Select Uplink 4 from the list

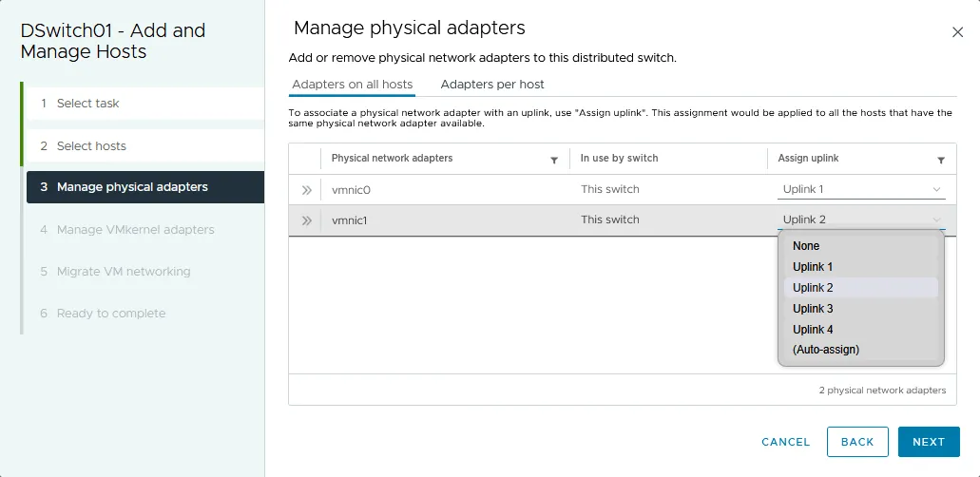click(x=860, y=330)
